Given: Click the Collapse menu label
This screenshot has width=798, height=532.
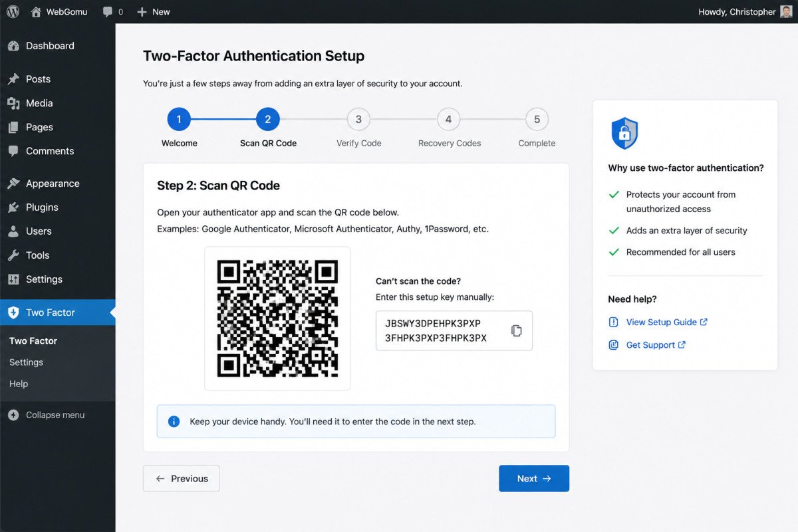Looking at the screenshot, I should coord(55,415).
